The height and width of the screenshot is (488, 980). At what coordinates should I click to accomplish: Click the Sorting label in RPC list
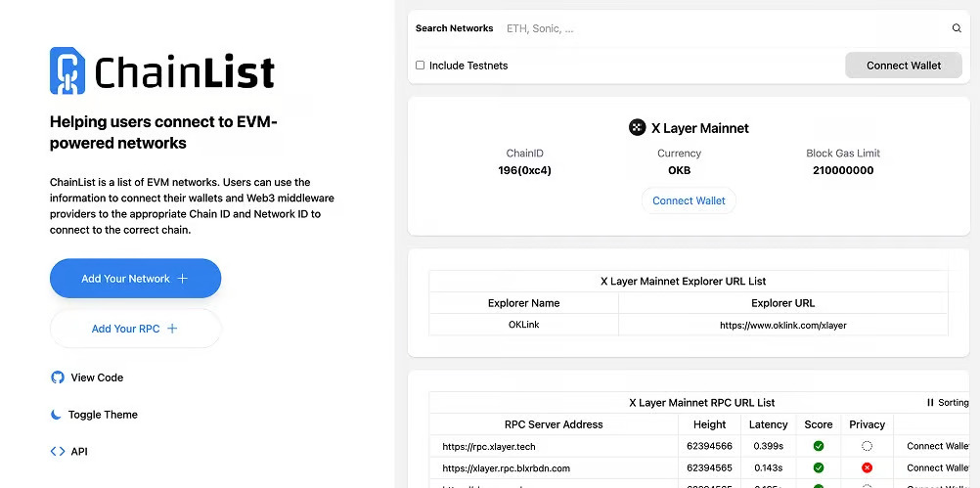click(x=954, y=403)
